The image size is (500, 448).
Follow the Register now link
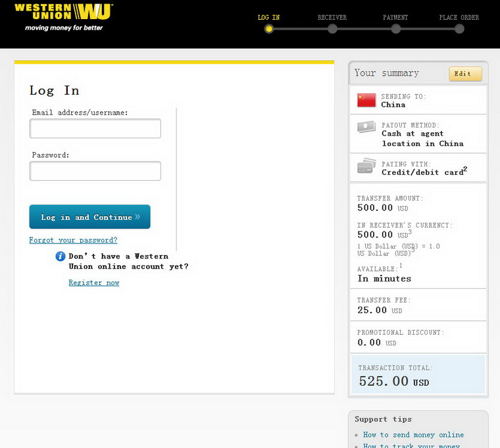click(94, 283)
